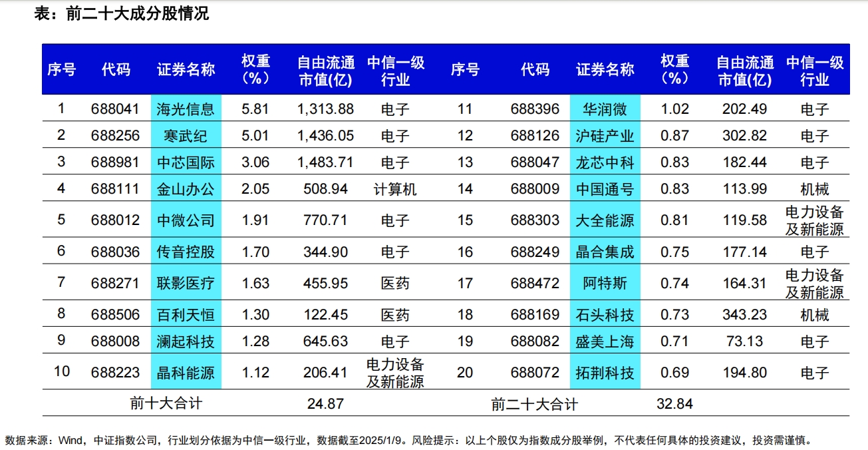Click stock code 688041
The height and width of the screenshot is (450, 868).
pyautogui.click(x=116, y=109)
